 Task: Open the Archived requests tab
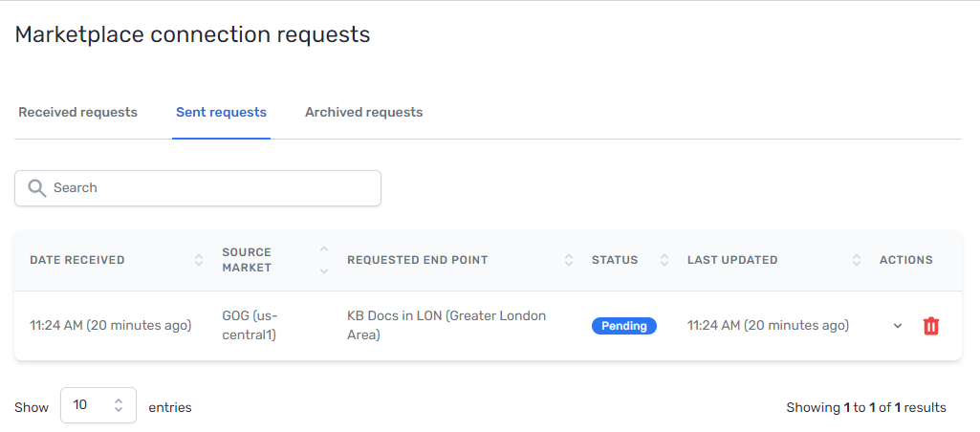(x=363, y=112)
